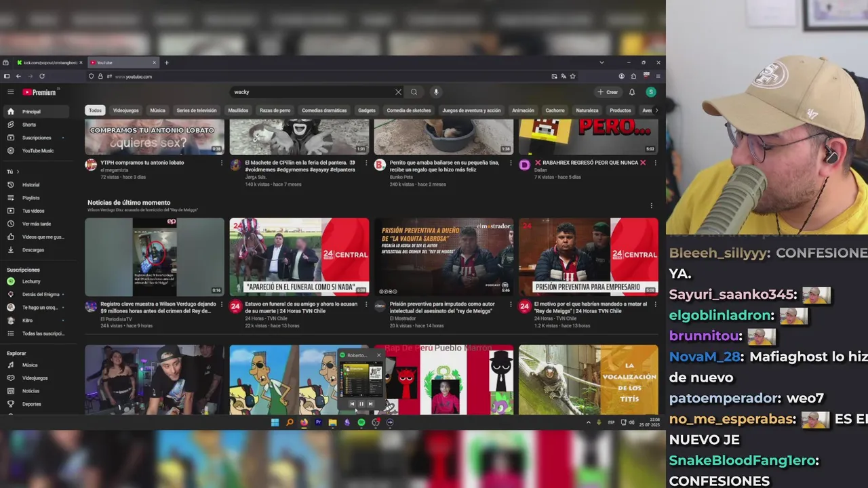The width and height of the screenshot is (868, 488).
Task: Go to Principal in sidebar
Action: (x=35, y=111)
